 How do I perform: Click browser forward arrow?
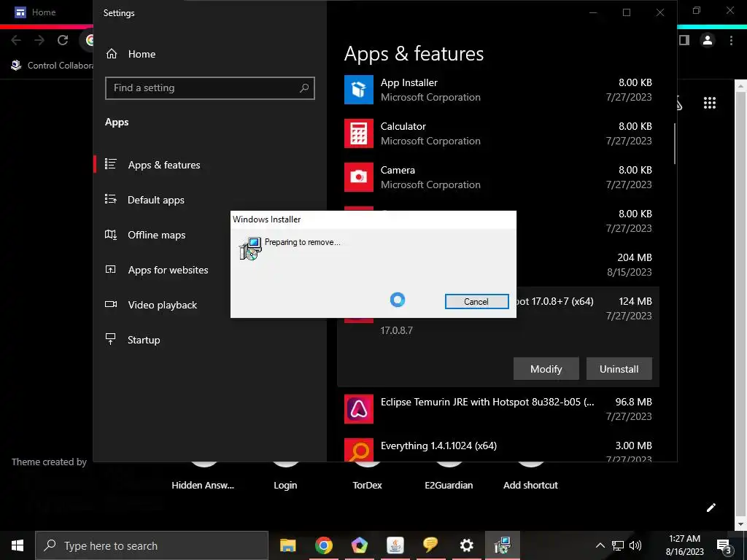(x=39, y=40)
